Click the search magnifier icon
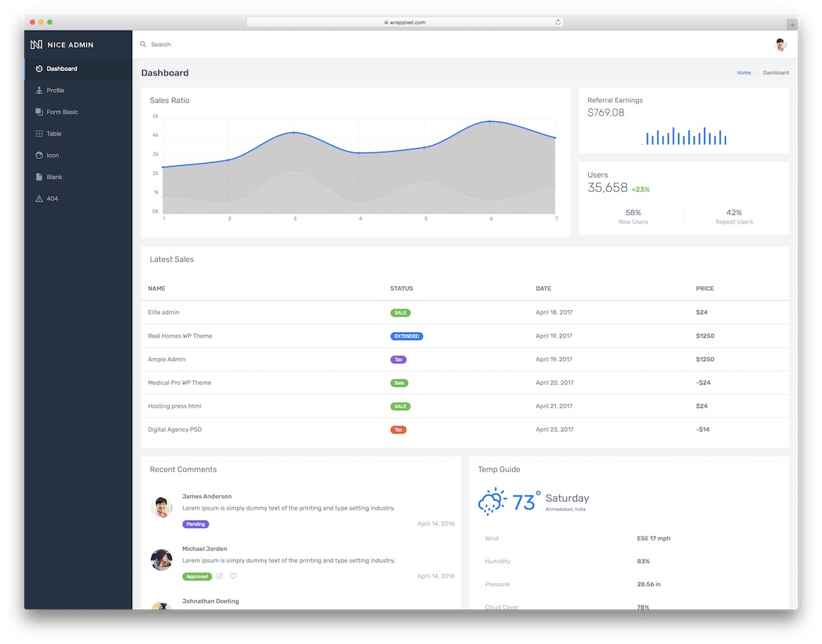822x644 pixels. click(143, 45)
